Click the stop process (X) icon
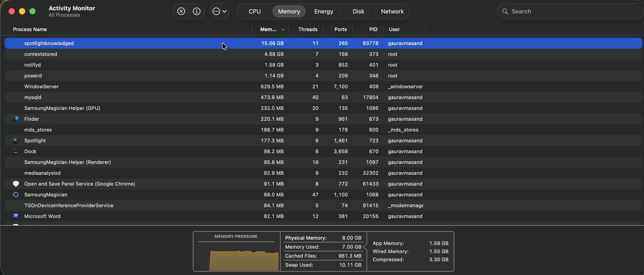 [x=181, y=11]
